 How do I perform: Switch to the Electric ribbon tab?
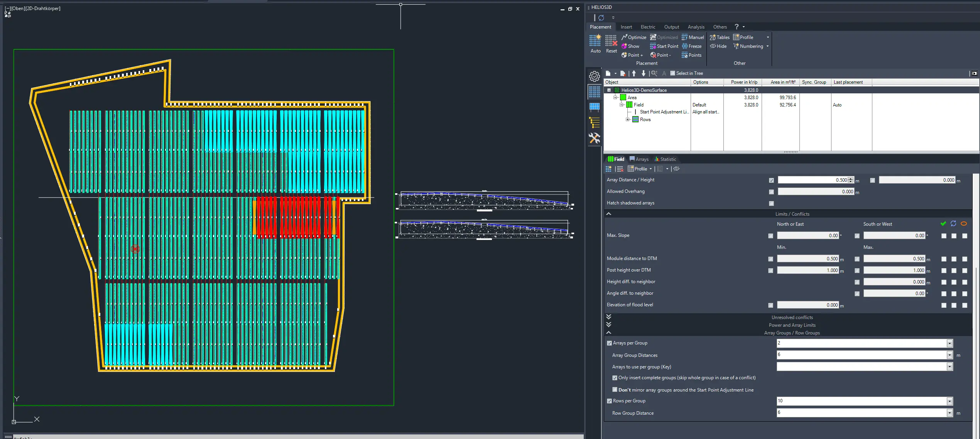(x=648, y=27)
